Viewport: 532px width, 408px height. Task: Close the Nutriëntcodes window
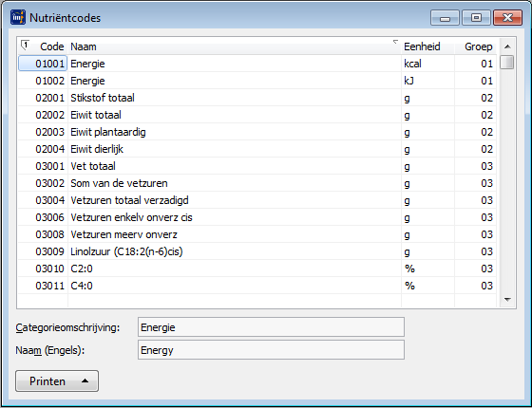coord(507,18)
